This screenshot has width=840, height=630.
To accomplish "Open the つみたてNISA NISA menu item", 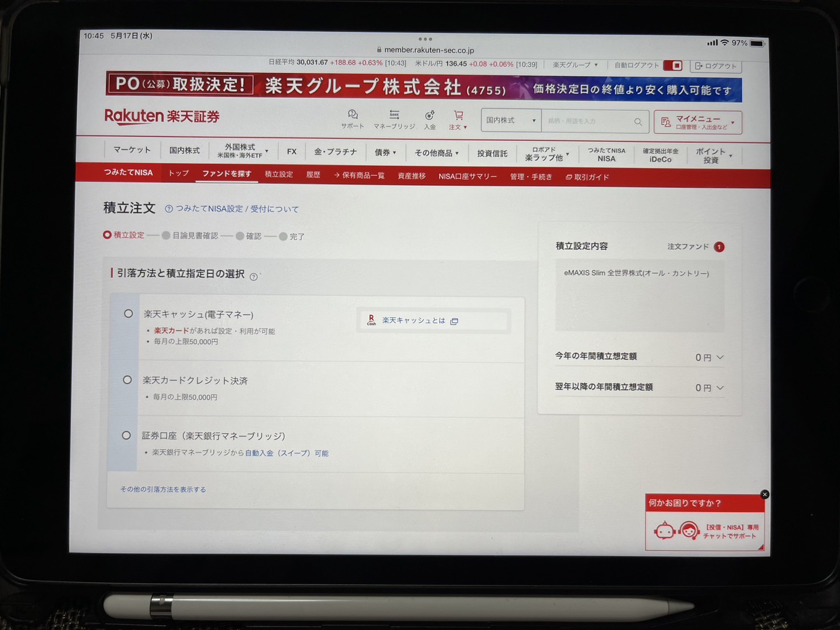I will coord(606,155).
